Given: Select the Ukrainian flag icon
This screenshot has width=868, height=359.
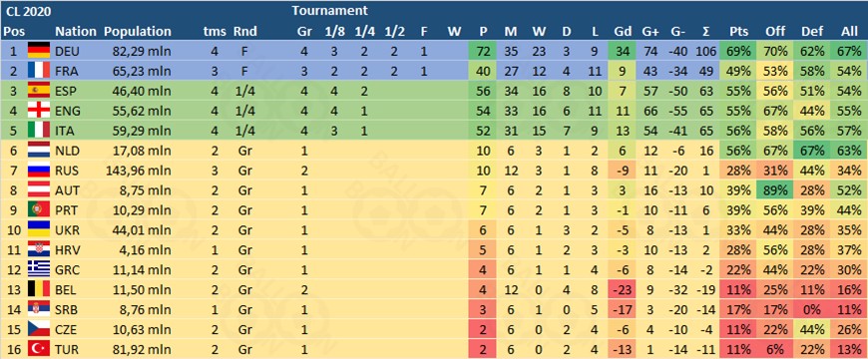Looking at the screenshot, I should pyautogui.click(x=39, y=229).
